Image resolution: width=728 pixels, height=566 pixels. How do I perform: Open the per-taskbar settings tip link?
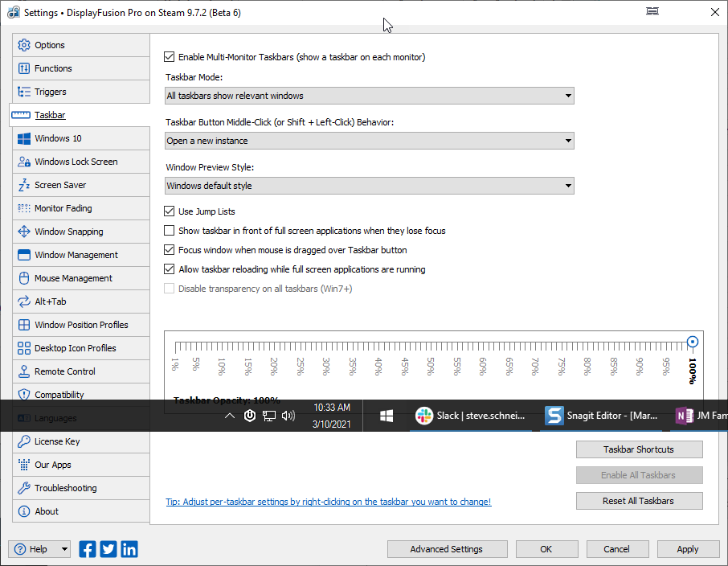(328, 502)
